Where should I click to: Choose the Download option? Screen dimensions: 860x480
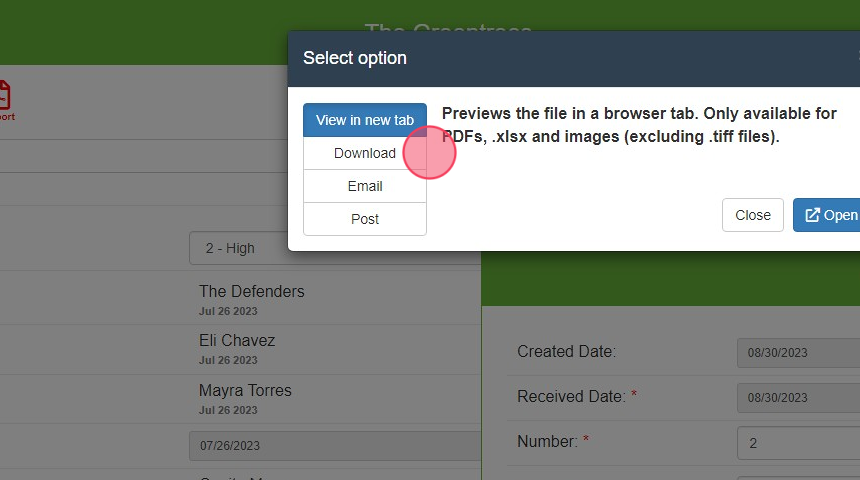(x=365, y=153)
